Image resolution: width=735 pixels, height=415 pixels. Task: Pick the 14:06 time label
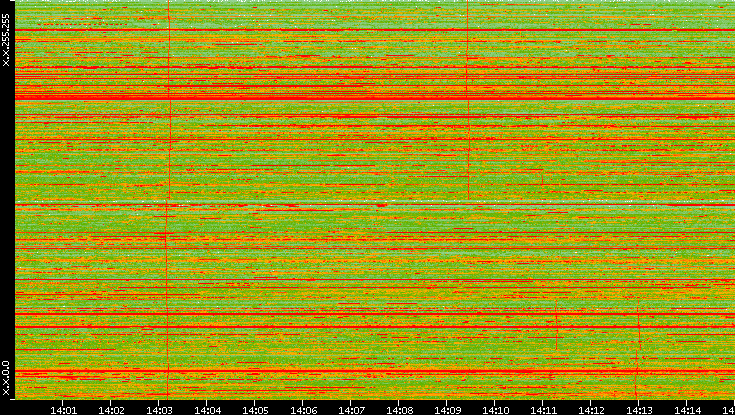(x=303, y=410)
